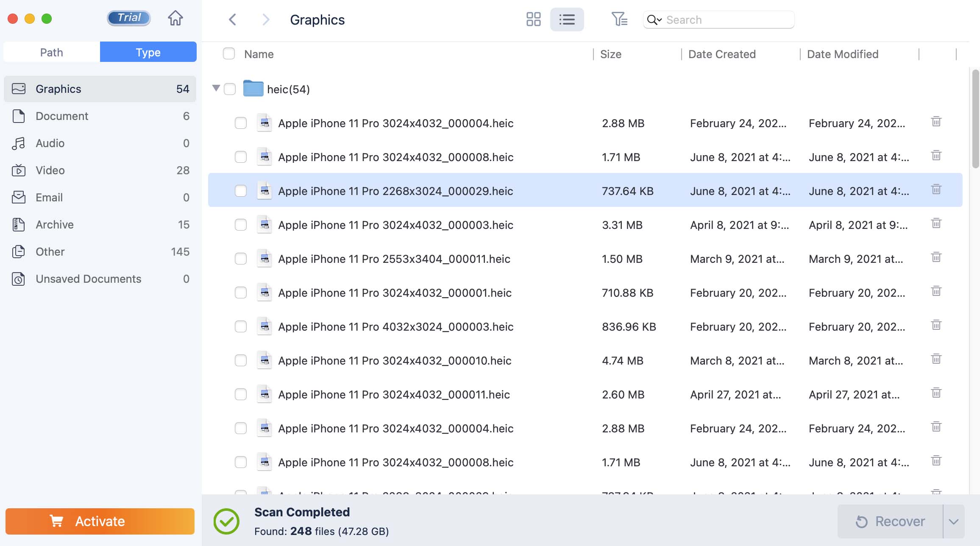Click the Trial badge
This screenshot has width=980, height=546.
129,18
